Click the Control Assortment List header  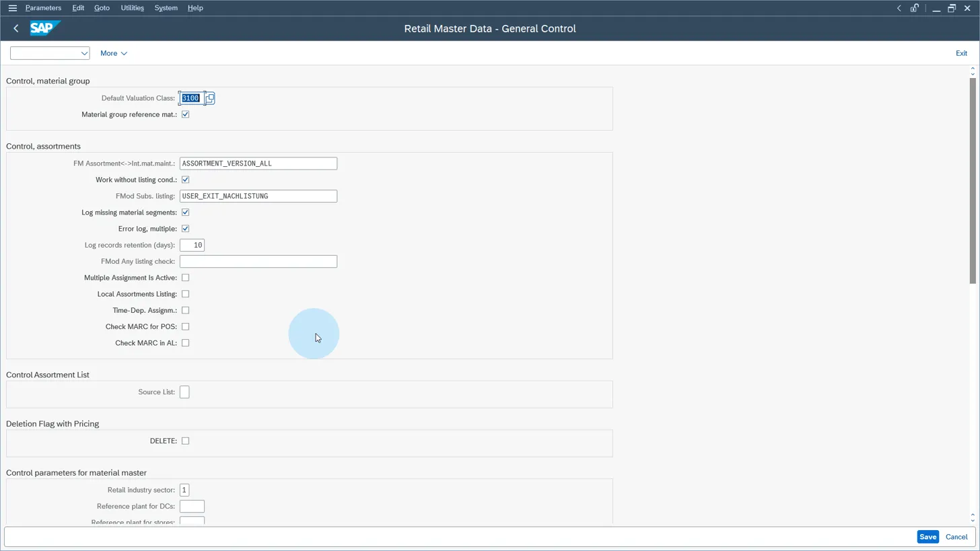pyautogui.click(x=48, y=375)
